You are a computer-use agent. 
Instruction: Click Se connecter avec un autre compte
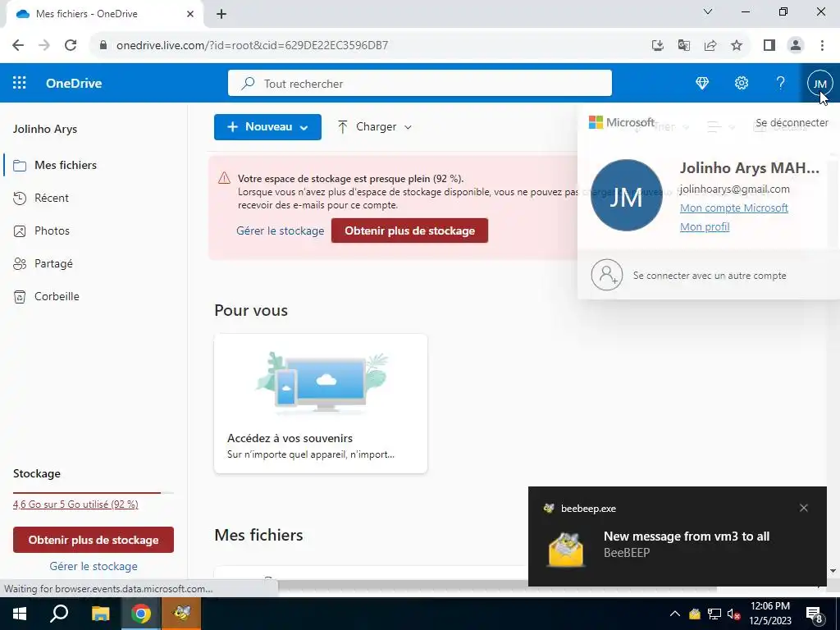click(710, 276)
